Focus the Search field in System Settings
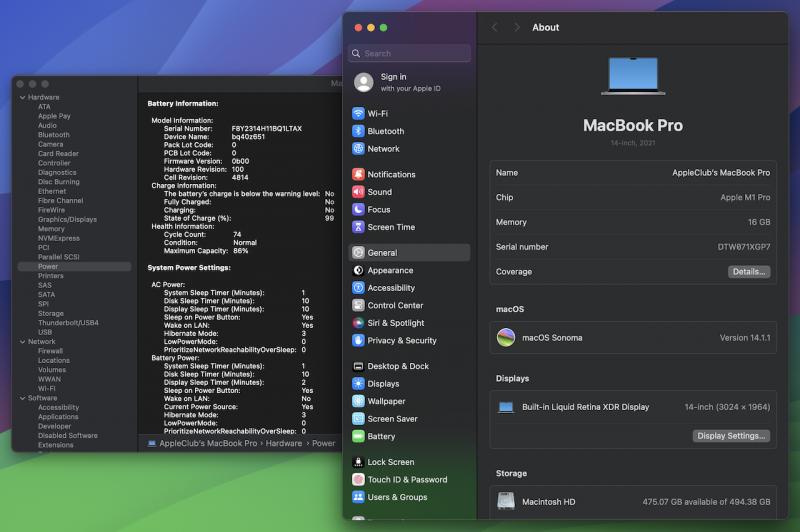Screen dimensions: 800x532 coord(409,53)
